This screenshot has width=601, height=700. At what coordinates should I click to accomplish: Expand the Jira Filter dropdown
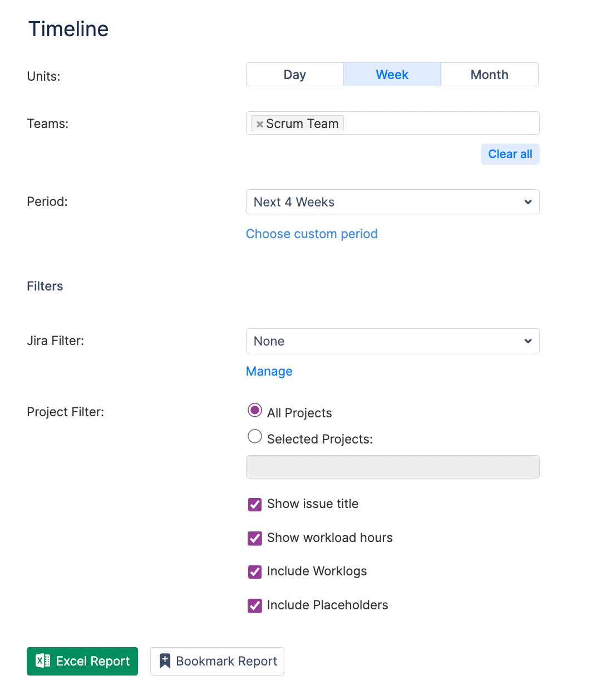(392, 341)
